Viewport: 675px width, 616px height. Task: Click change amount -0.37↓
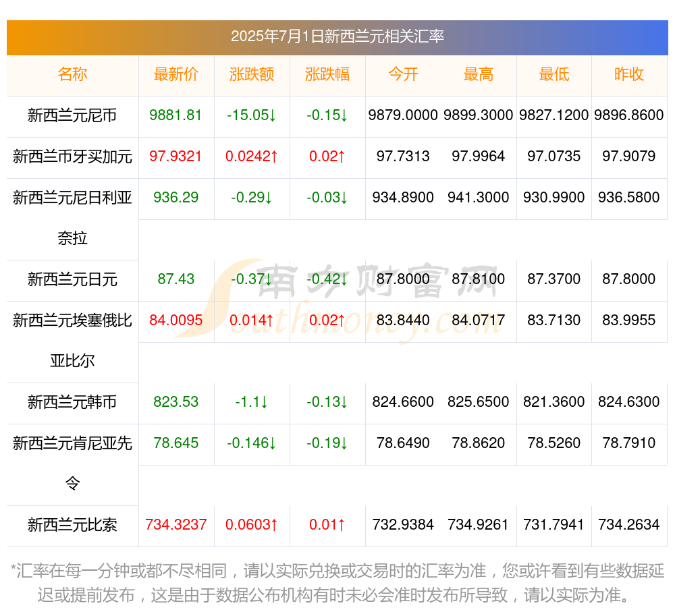[x=251, y=279]
